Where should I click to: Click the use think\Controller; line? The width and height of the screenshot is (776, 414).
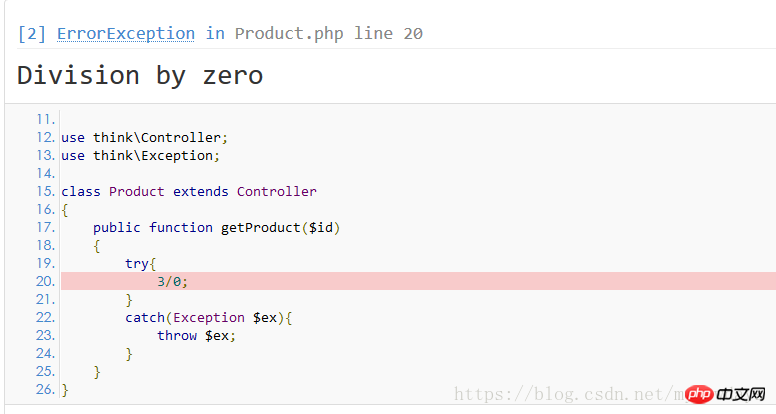[145, 137]
